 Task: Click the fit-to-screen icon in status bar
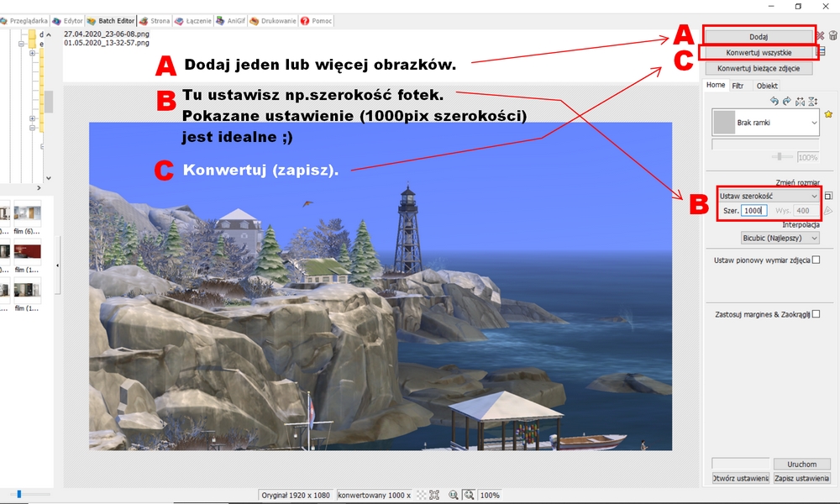click(434, 495)
